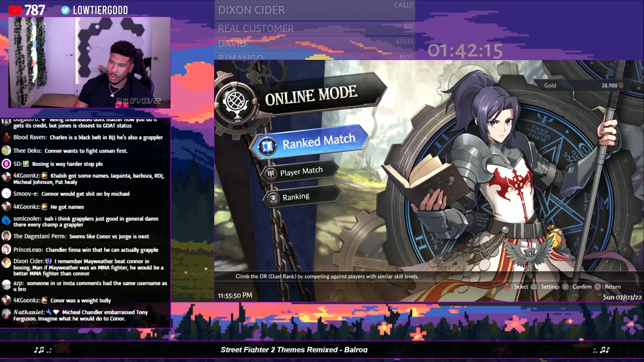This screenshot has width=644, height=362.
Task: Click the streamer webcam feed
Action: tap(90, 63)
